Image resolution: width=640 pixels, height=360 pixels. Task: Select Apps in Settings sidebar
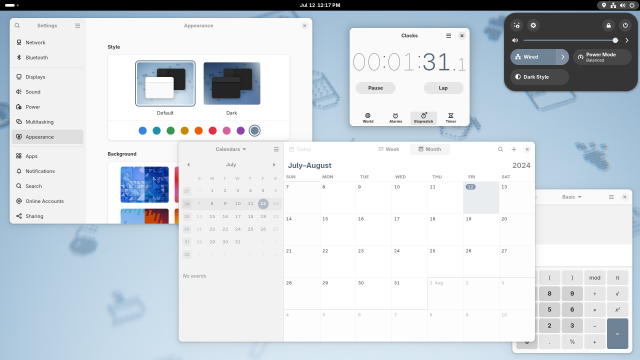pos(47,156)
